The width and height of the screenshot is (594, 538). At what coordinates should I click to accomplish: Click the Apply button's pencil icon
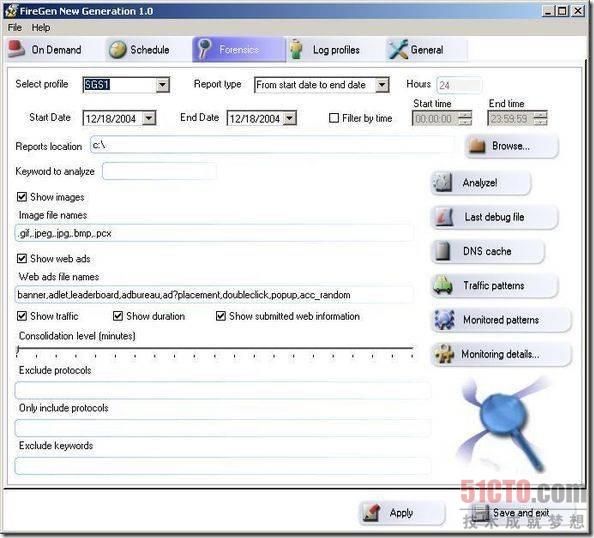point(371,513)
